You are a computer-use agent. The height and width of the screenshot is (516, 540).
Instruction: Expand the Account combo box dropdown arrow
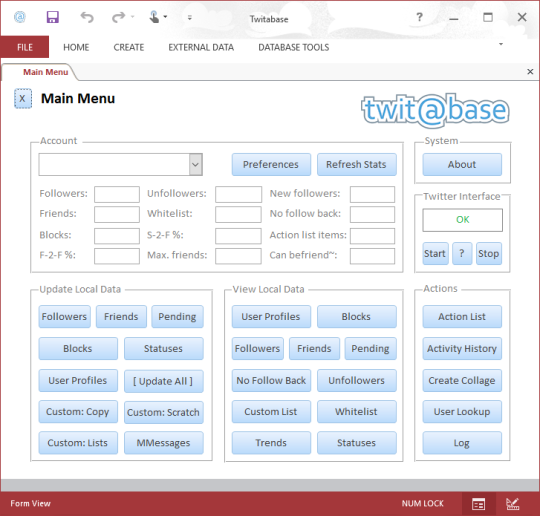[195, 164]
